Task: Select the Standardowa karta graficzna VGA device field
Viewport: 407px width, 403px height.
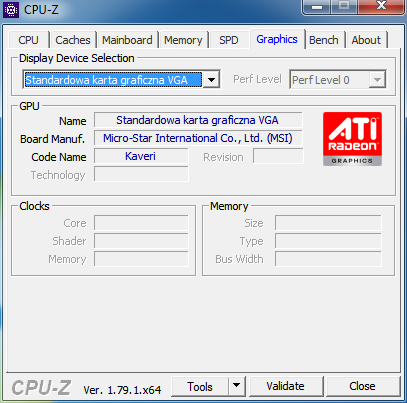Action: click(x=113, y=80)
